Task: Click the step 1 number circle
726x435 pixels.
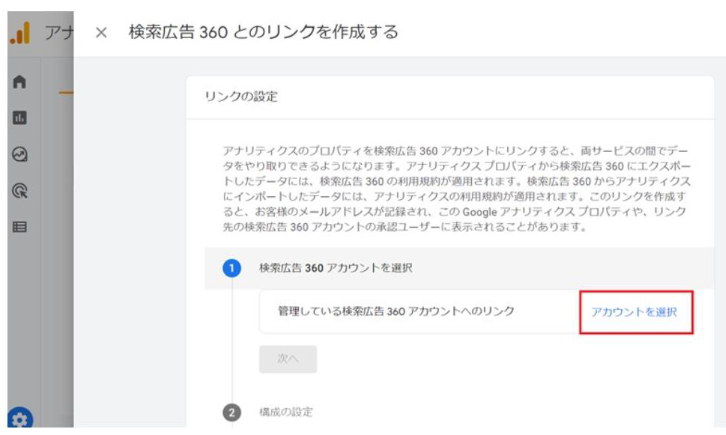Action: 231,268
